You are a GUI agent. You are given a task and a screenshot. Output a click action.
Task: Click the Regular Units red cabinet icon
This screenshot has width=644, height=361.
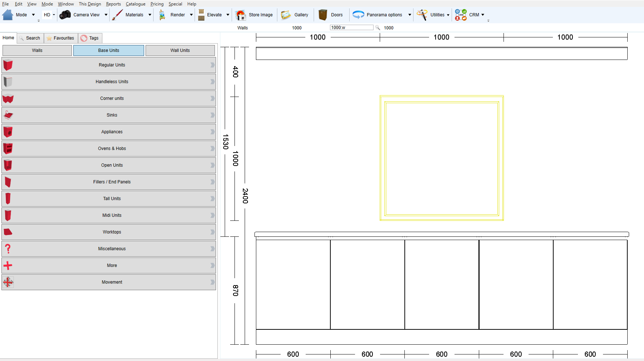tap(8, 65)
